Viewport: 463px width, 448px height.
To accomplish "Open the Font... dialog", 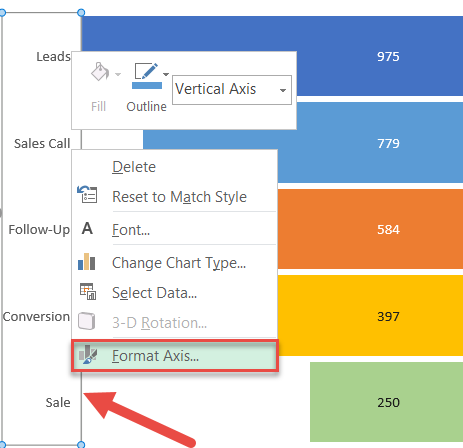I will [x=131, y=230].
